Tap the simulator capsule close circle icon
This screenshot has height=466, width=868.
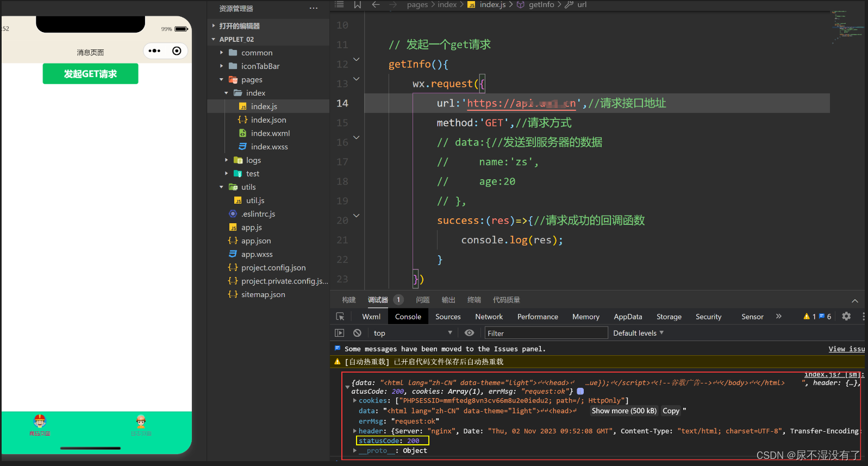point(177,51)
